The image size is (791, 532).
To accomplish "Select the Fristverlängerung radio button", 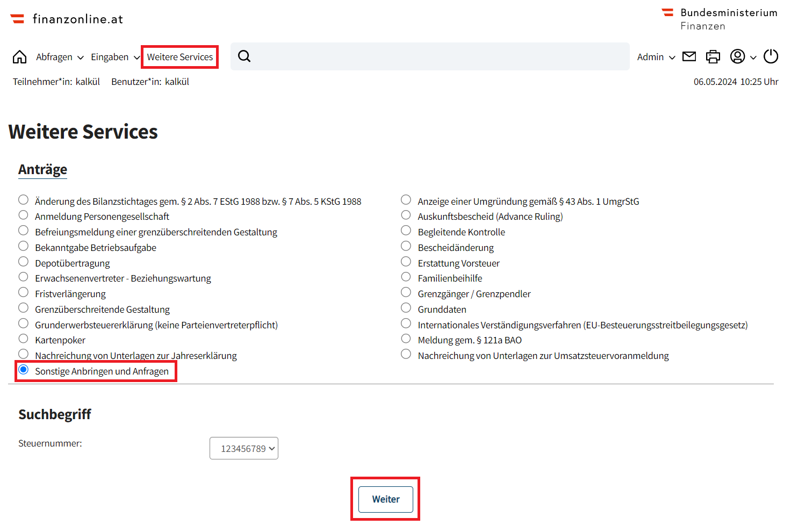I will pos(23,292).
